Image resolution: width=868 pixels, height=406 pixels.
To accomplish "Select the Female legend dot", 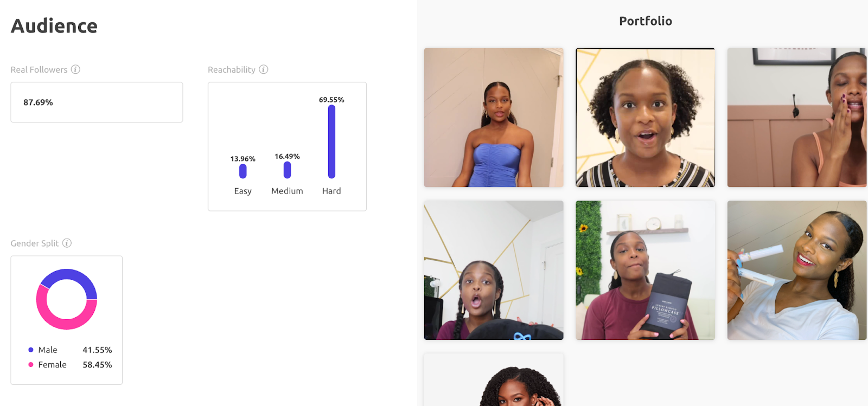I will point(31,365).
